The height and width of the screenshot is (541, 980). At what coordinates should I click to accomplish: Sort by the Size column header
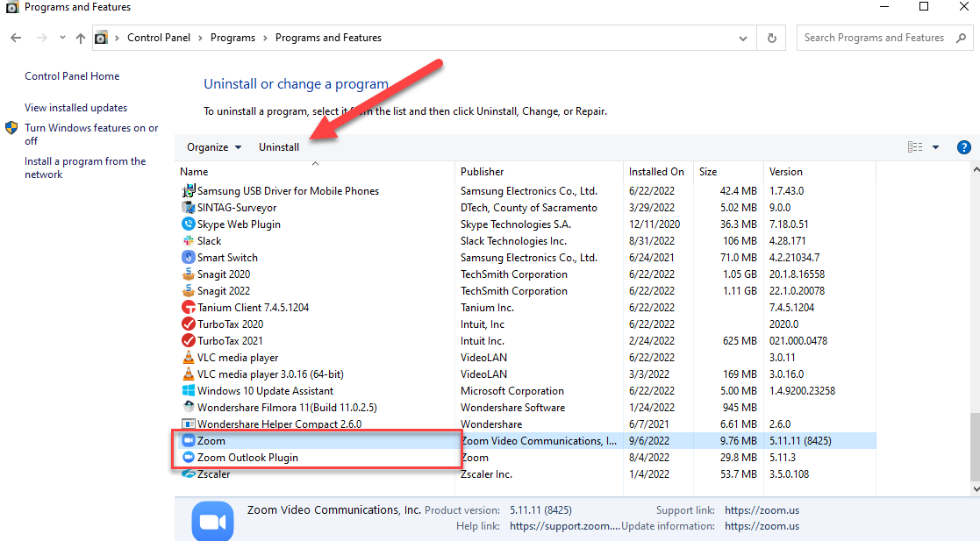729,171
